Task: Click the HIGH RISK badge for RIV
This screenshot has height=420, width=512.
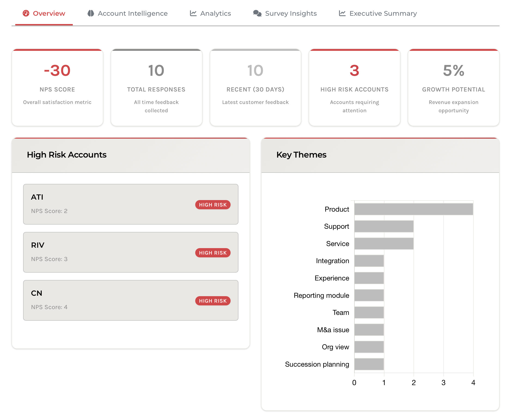Action: (213, 253)
